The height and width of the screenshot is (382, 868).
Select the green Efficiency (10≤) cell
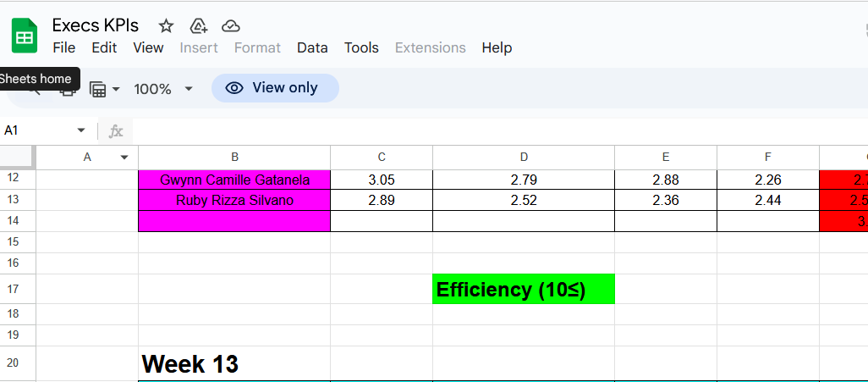click(523, 289)
